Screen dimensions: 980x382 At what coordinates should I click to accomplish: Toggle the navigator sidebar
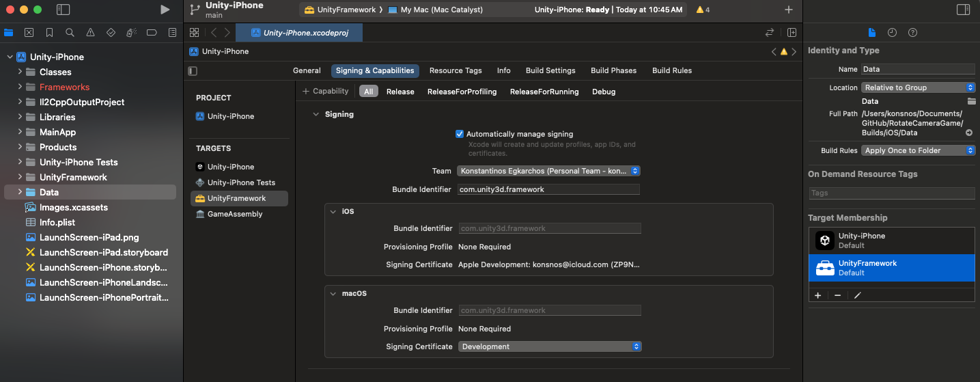click(63, 10)
